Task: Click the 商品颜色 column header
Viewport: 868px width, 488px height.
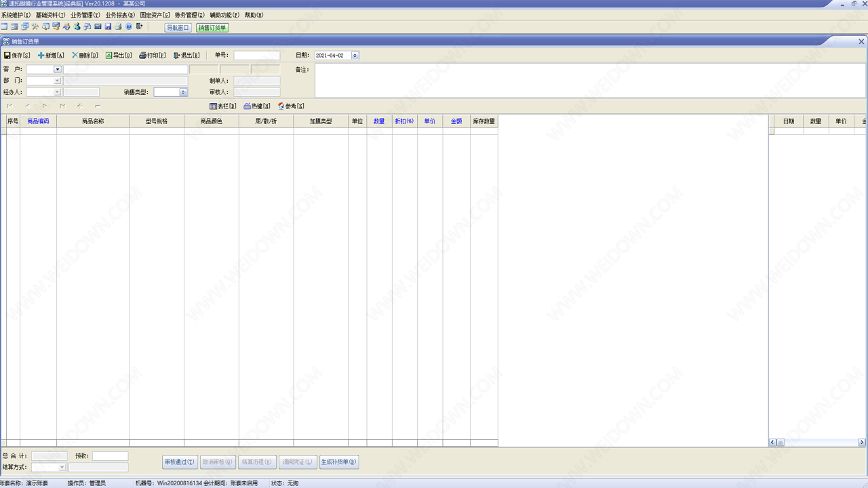Action: [x=212, y=121]
